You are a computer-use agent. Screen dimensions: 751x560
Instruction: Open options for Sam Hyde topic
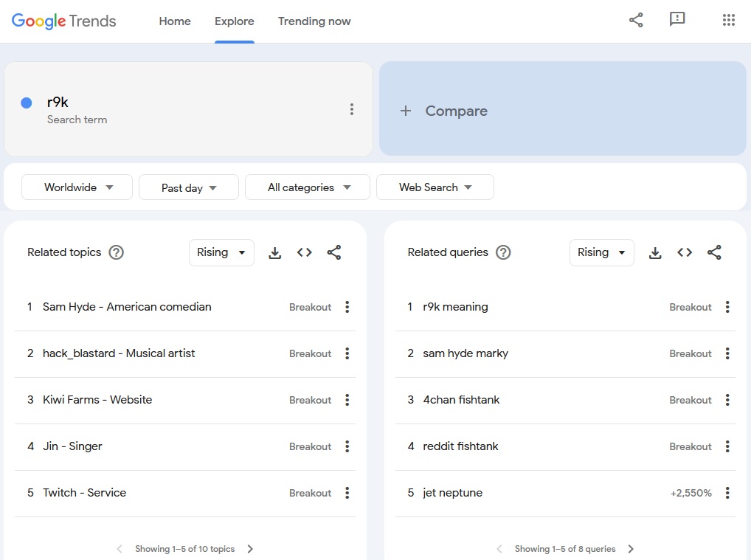click(347, 307)
